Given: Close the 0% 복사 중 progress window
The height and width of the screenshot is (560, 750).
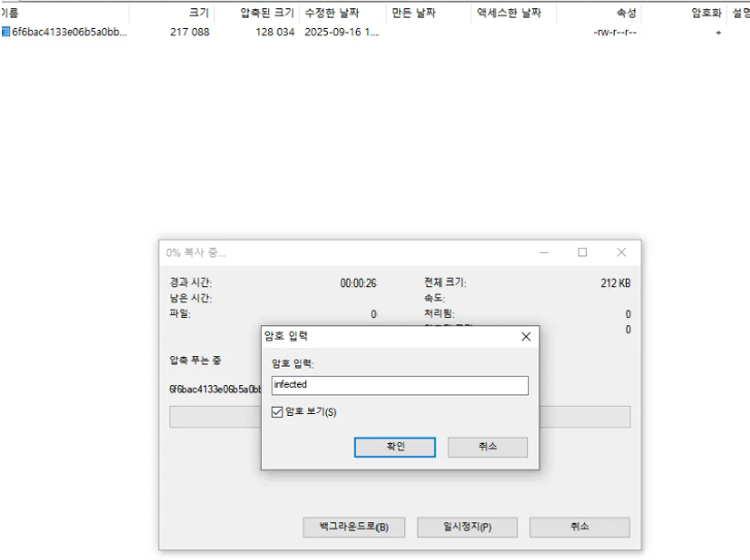Looking at the screenshot, I should (x=620, y=253).
